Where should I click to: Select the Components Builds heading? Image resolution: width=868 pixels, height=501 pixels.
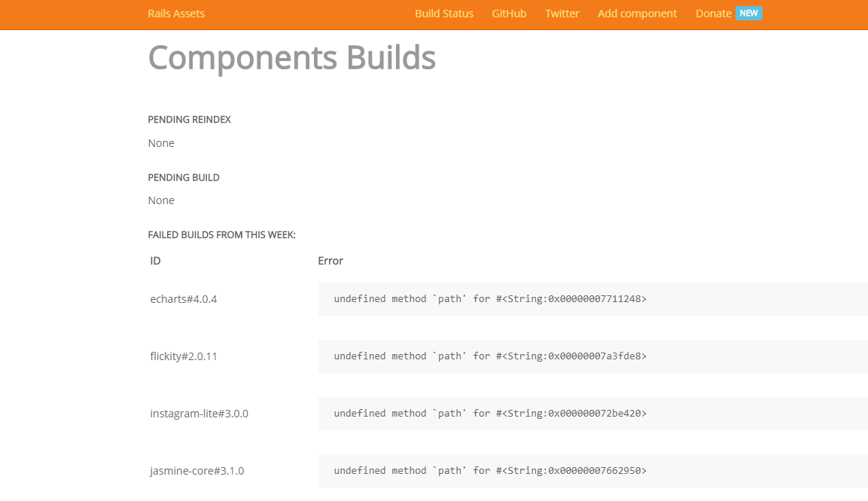(x=292, y=58)
